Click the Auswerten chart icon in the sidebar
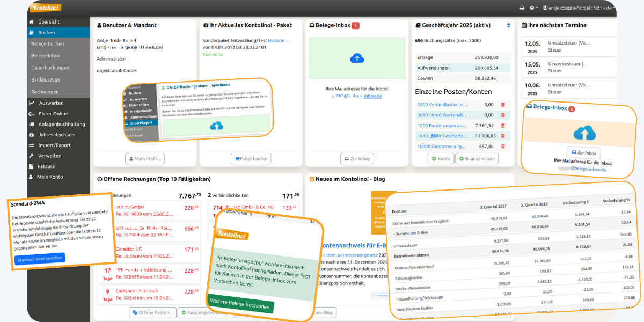This screenshot has width=644, height=322. pyautogui.click(x=32, y=103)
